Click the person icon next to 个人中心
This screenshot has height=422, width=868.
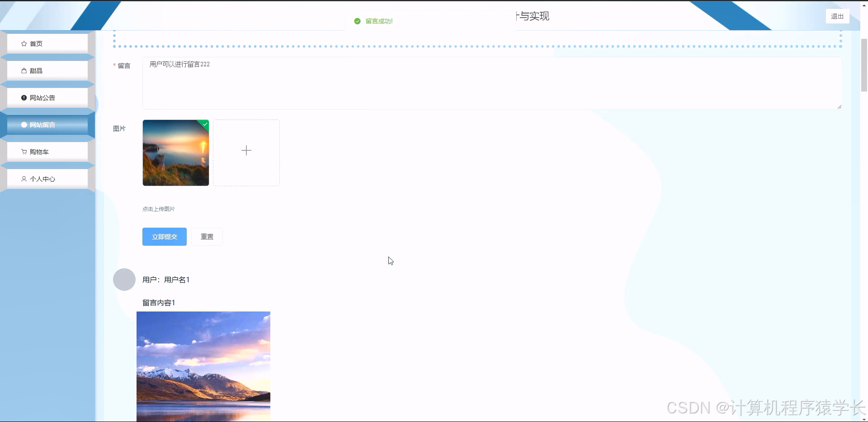(x=24, y=179)
